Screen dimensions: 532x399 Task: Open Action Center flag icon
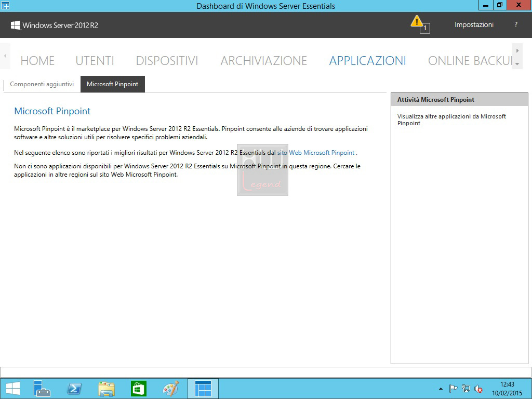tap(453, 389)
